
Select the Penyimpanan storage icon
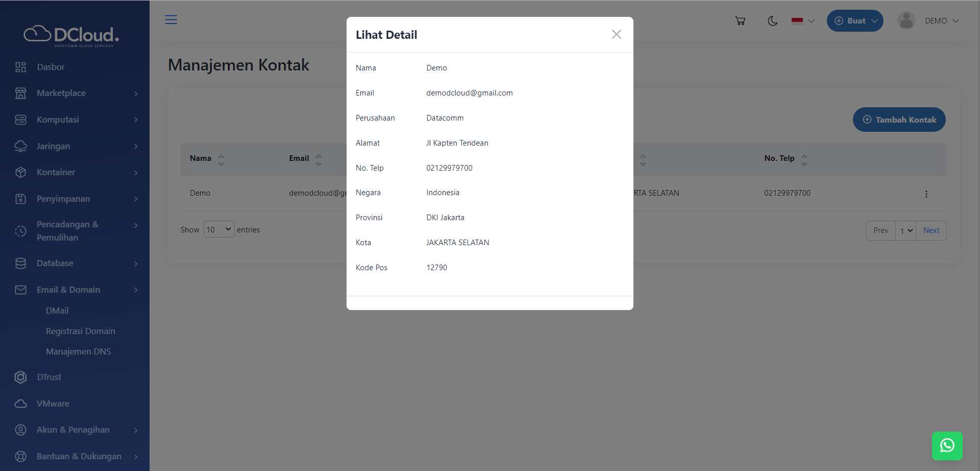pos(20,199)
